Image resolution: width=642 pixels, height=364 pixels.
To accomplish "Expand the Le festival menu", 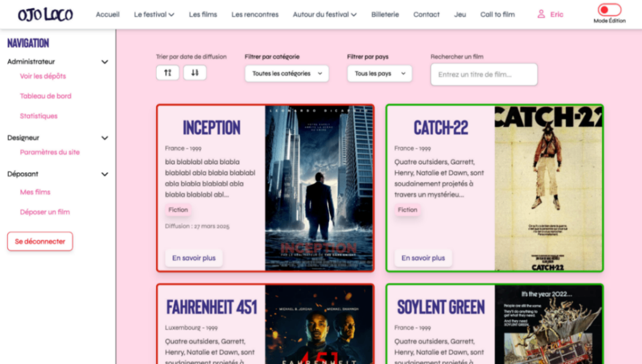I will 154,15.
